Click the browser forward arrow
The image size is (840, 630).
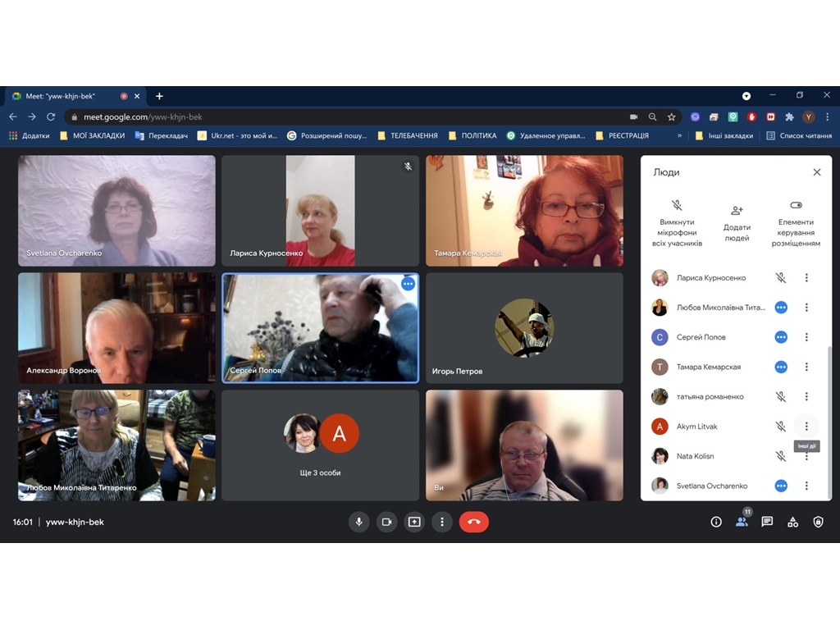point(32,116)
